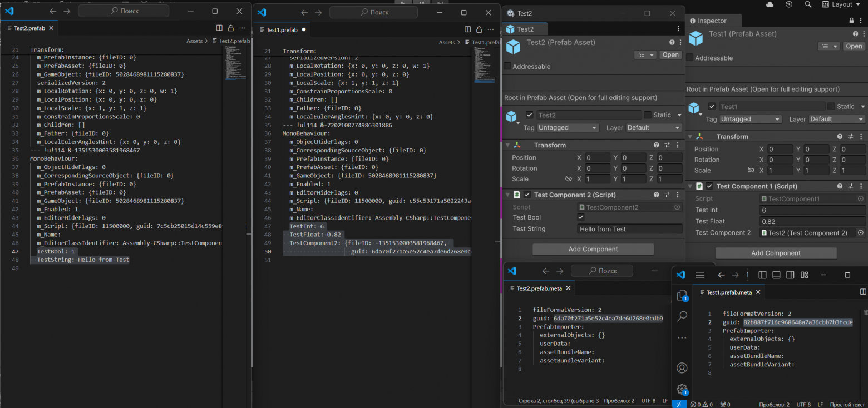Toggle the Static checkbox for Test2 object
Viewport: 868px width, 408px height.
pyautogui.click(x=648, y=115)
